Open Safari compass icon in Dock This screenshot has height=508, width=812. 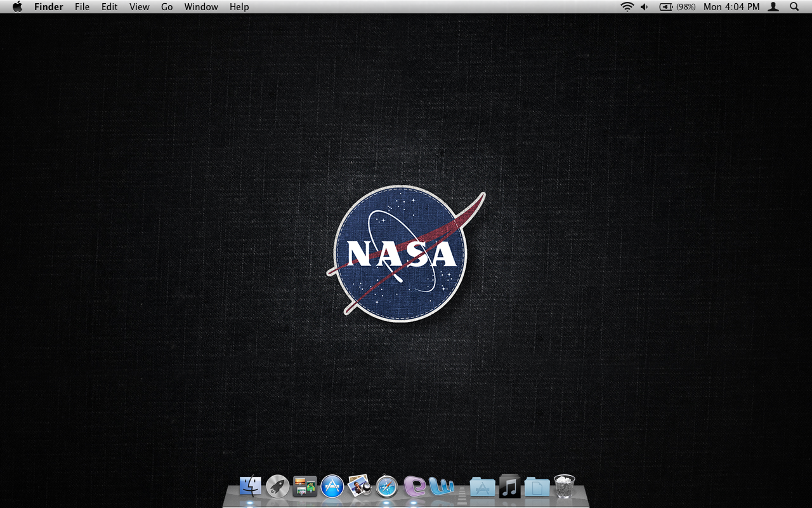click(386, 486)
